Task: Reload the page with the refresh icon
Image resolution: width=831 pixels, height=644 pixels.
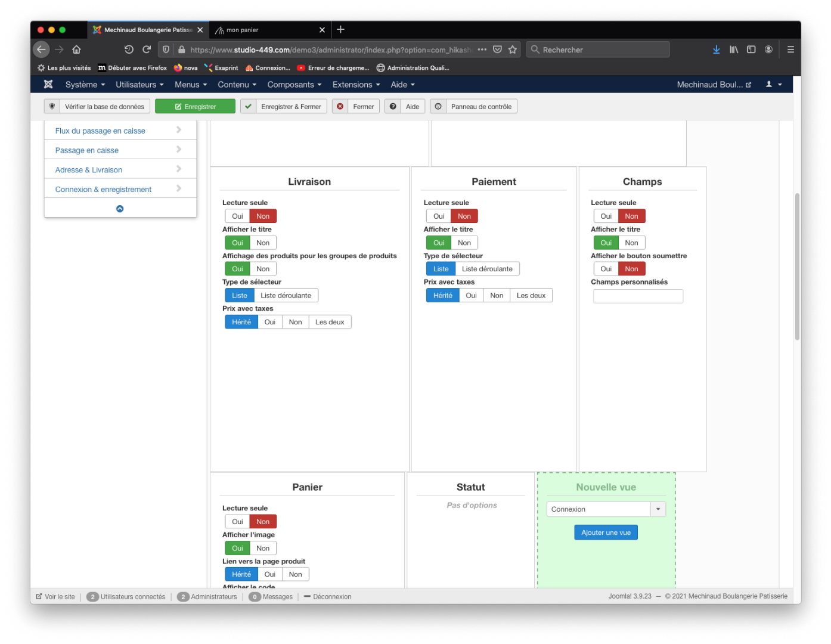Action: click(x=147, y=49)
